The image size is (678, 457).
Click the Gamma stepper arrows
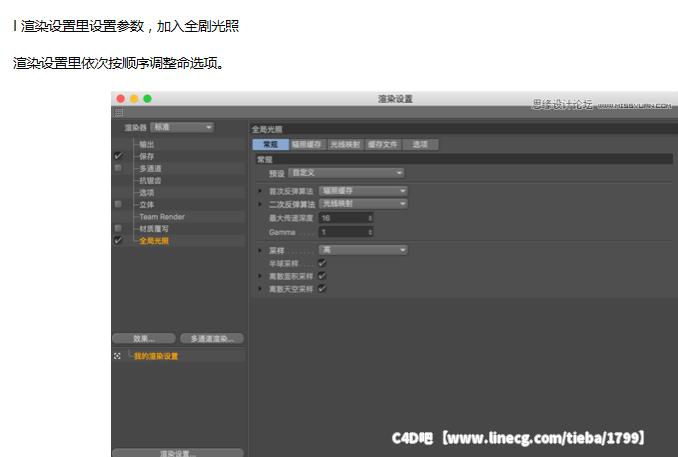[x=370, y=232]
